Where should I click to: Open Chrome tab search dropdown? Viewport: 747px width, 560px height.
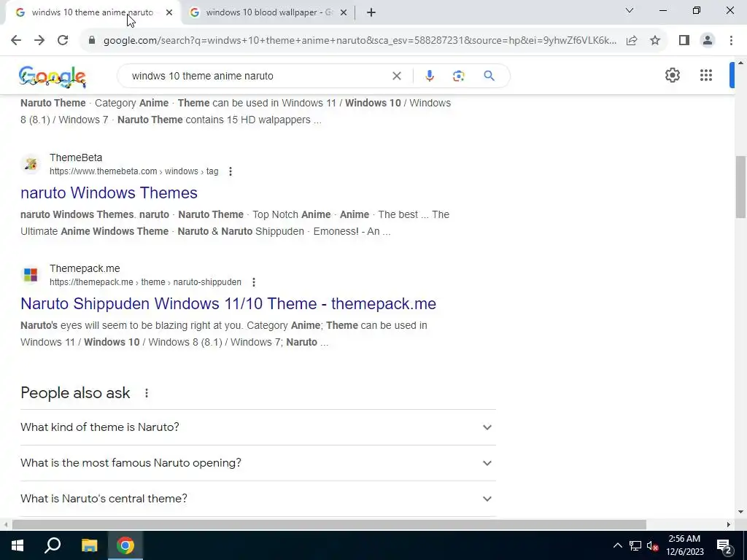pyautogui.click(x=630, y=10)
